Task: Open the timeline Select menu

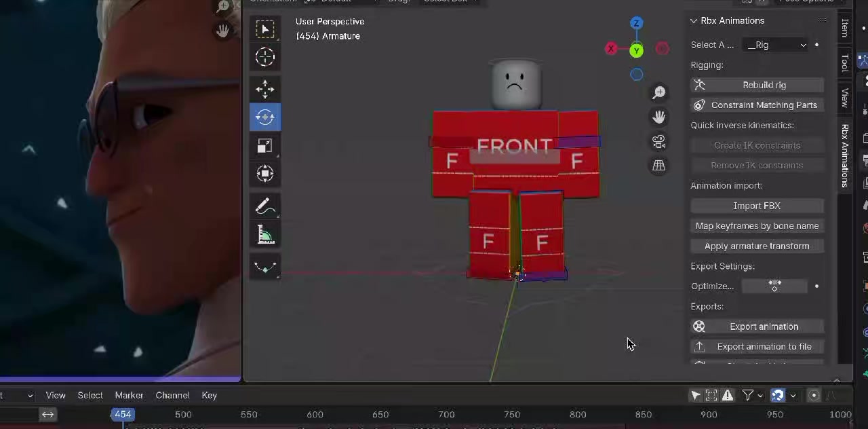Action: pos(90,395)
